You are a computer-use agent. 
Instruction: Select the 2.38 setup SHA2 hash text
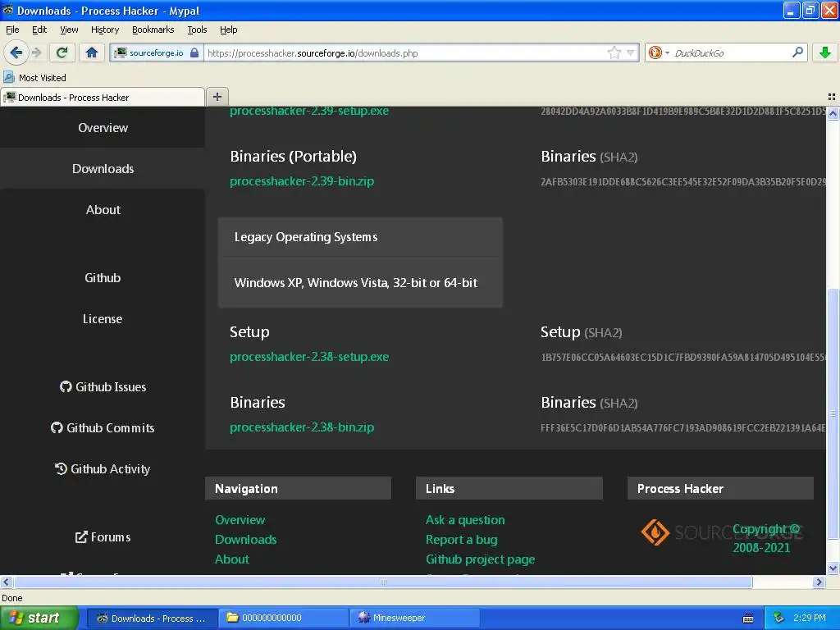point(682,358)
